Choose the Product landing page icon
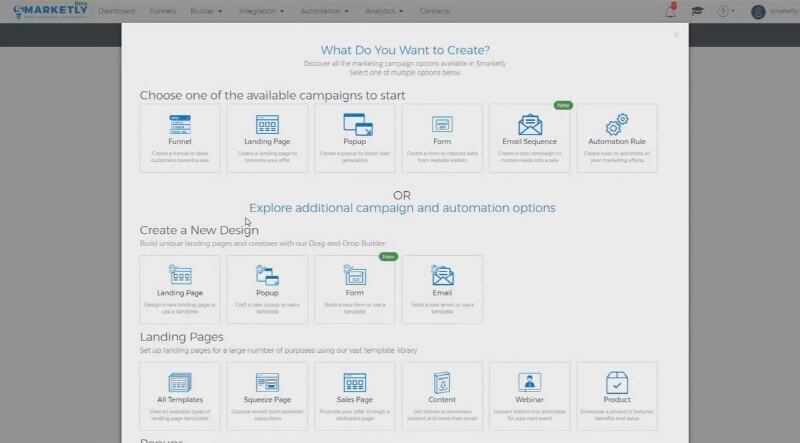Screen dimensions: 800x443 (617, 382)
